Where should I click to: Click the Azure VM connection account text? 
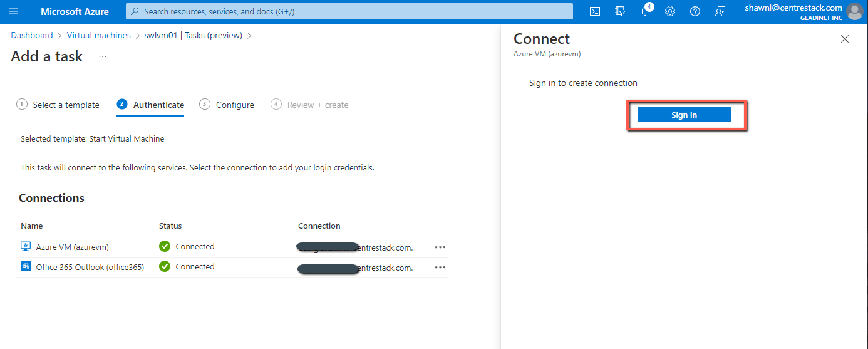[x=356, y=247]
